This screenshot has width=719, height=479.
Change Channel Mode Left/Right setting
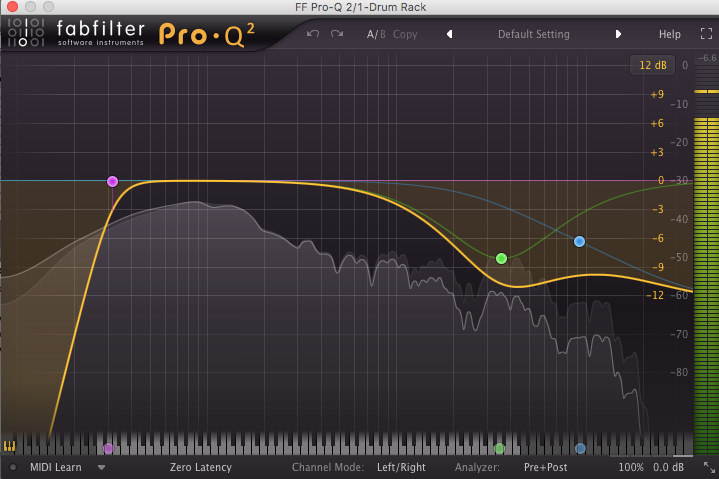pyautogui.click(x=401, y=468)
